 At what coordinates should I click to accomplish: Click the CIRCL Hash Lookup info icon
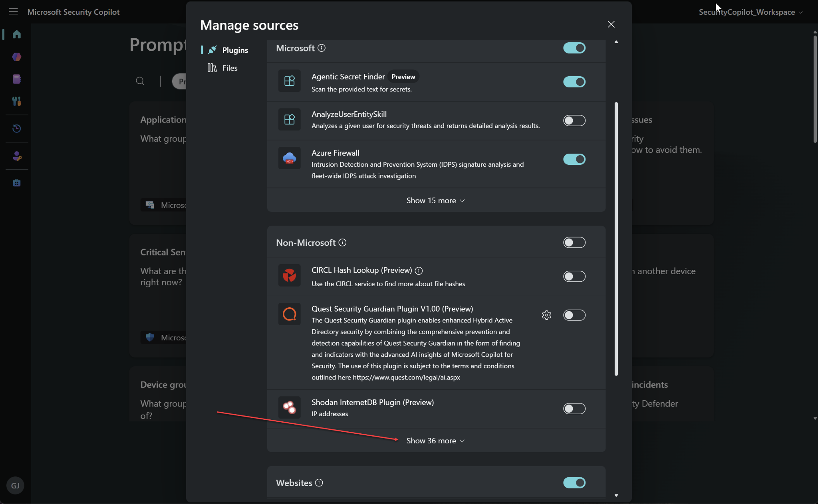point(419,271)
